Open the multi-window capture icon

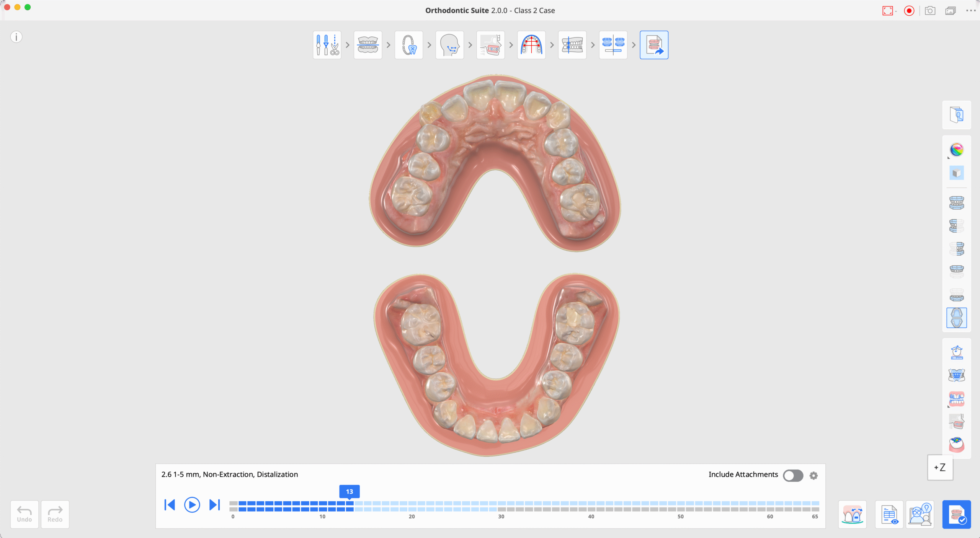tap(951, 11)
